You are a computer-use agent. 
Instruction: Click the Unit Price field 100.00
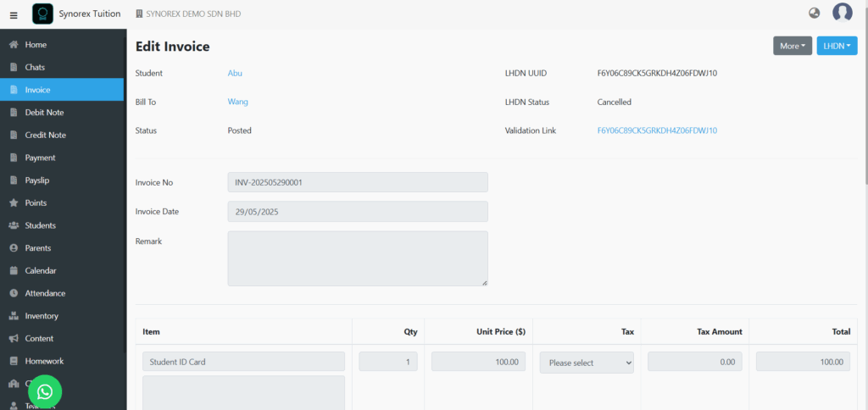click(x=478, y=362)
